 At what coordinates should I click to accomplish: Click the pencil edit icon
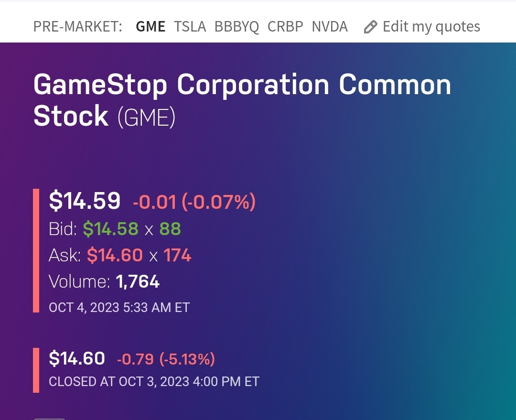pos(370,27)
